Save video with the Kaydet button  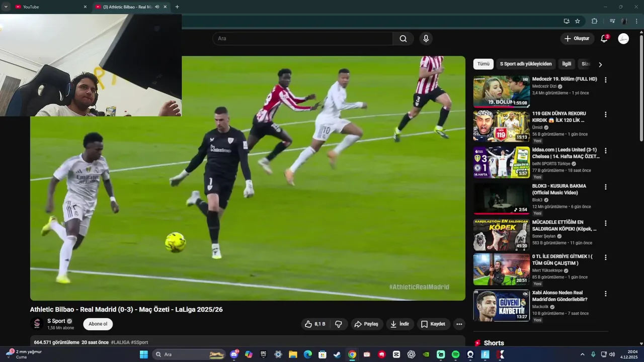pyautogui.click(x=433, y=324)
